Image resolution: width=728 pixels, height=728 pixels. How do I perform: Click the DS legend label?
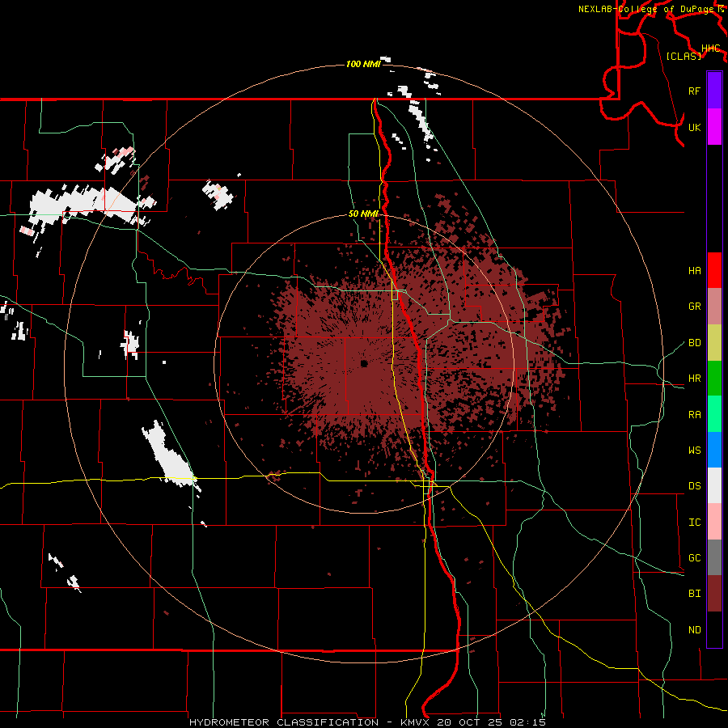click(x=695, y=485)
